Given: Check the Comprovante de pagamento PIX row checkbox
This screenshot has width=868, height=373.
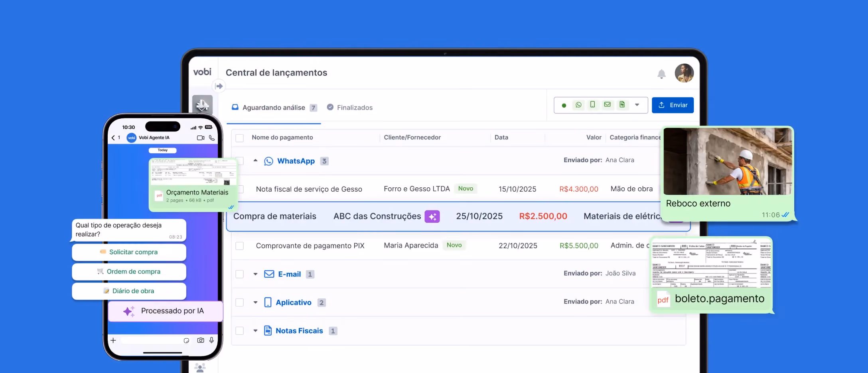Looking at the screenshot, I should click(240, 246).
